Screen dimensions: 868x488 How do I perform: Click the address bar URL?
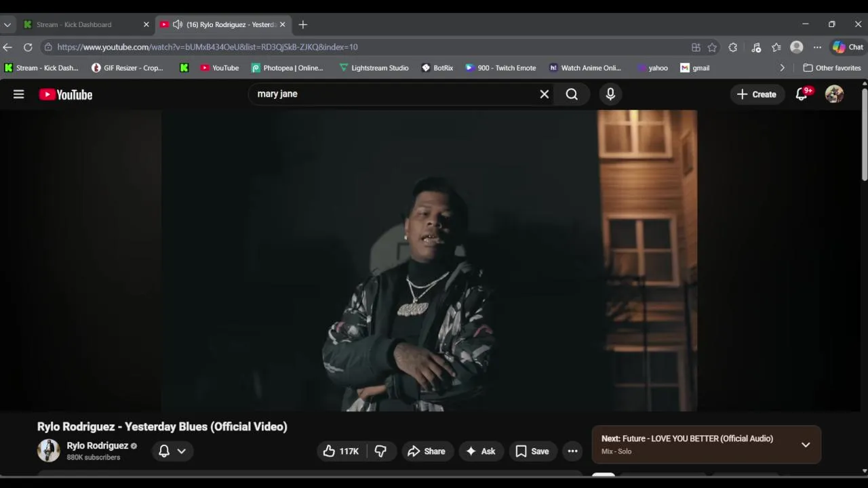(x=208, y=47)
